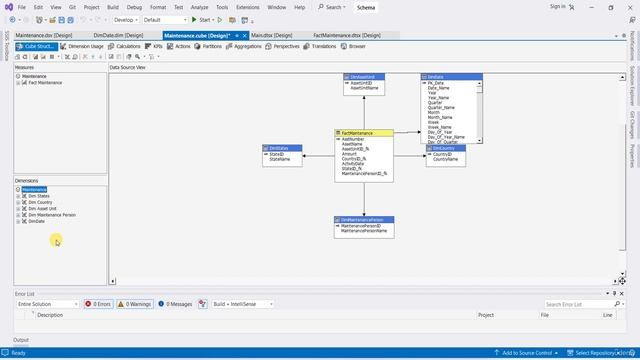Open the Default platform dropdown

165,20
